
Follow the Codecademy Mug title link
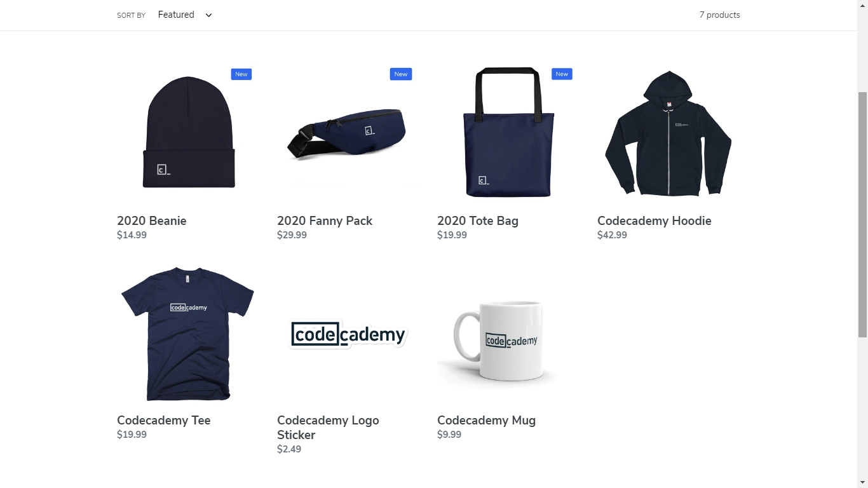coord(487,421)
